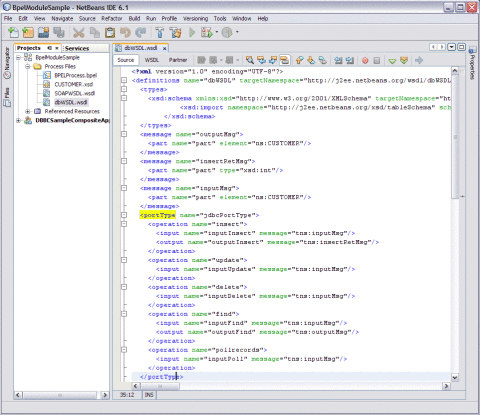Click the Find Next Occurrence icon

(x=273, y=60)
